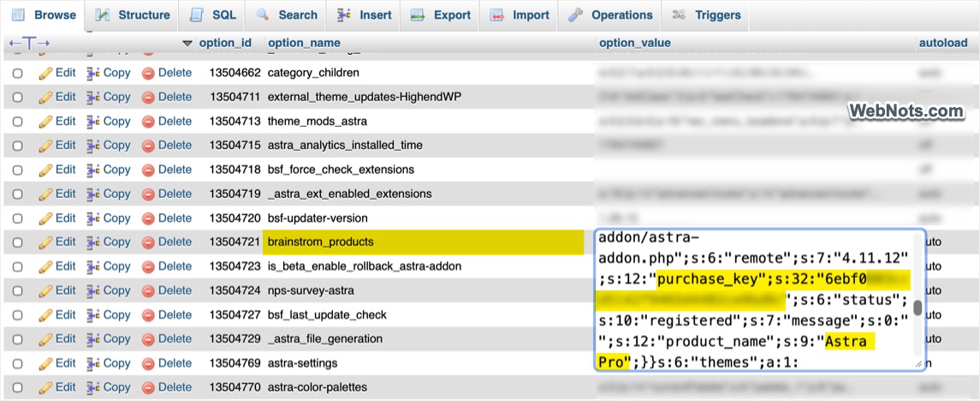Click the _astra_file_generation option name cell
The image size is (980, 401).
point(325,338)
